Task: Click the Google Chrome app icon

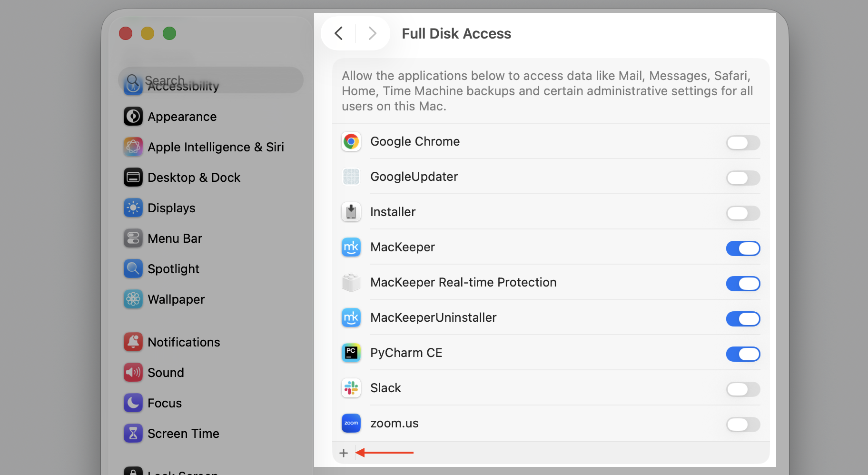Action: pos(351,141)
